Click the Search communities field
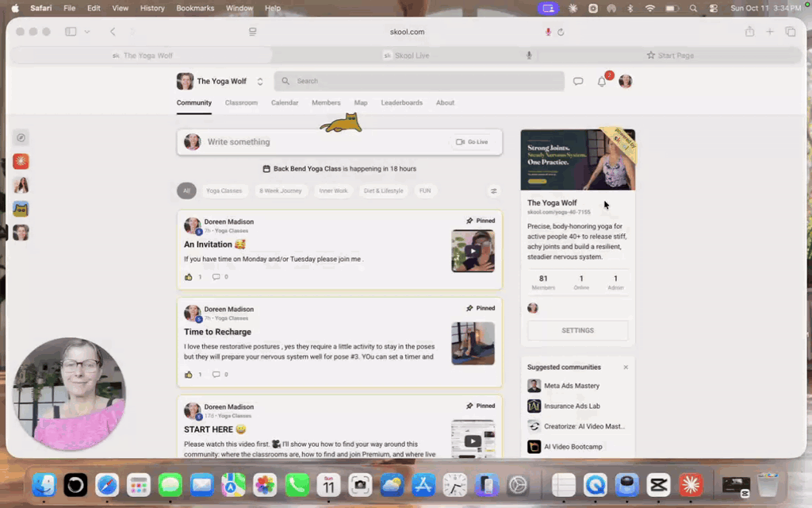The image size is (812, 508). [x=419, y=82]
